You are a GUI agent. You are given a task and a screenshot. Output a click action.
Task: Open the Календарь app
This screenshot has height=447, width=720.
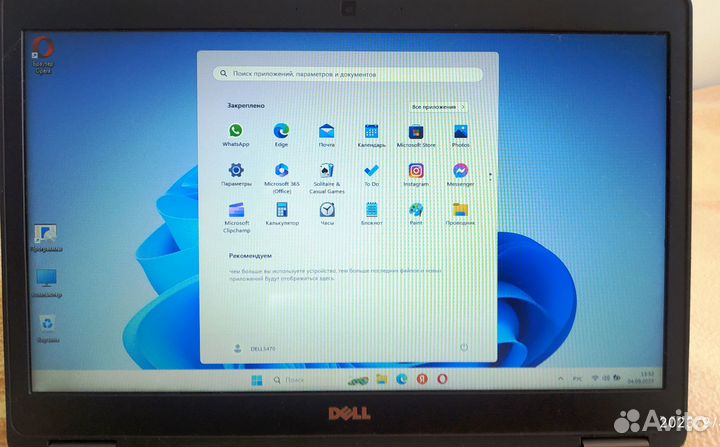pyautogui.click(x=371, y=136)
